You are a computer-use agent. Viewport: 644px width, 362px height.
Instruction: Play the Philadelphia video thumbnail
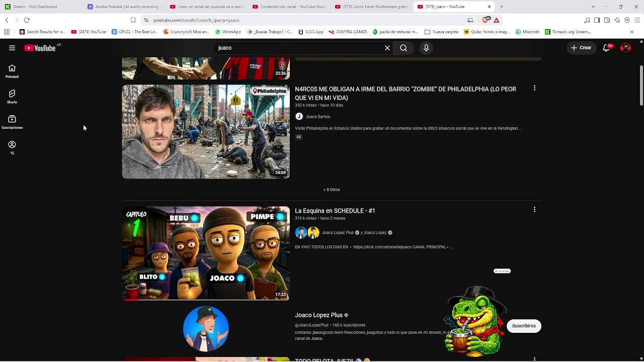(x=206, y=132)
